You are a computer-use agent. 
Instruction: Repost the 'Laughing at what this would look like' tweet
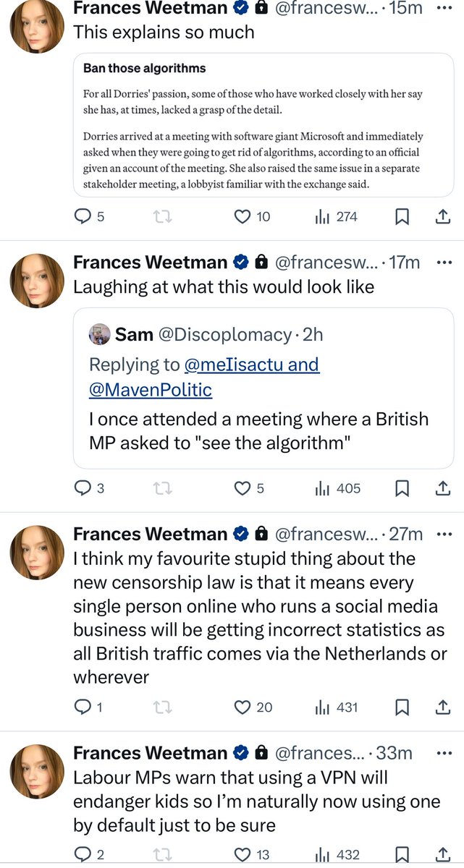(163, 488)
